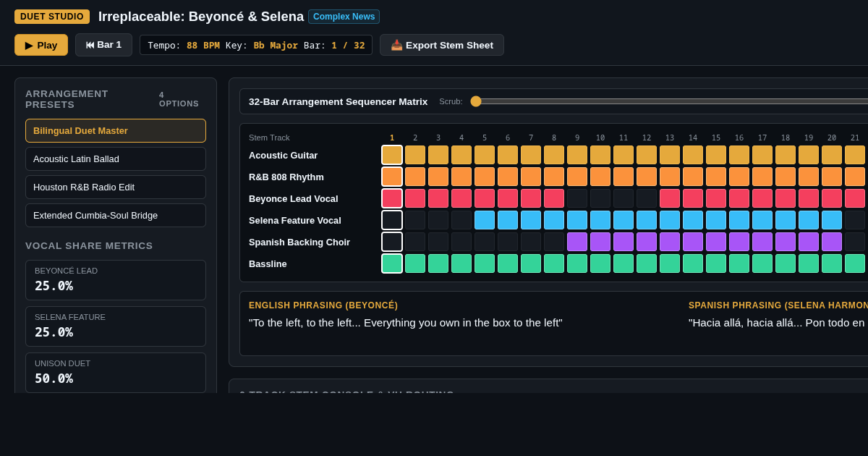Select the Unison Duet metric card

click(116, 373)
